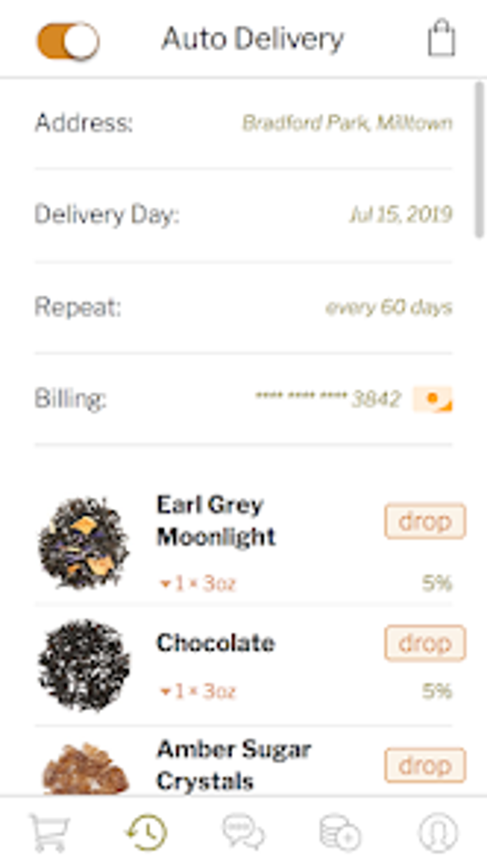This screenshot has height=868, width=487.
Task: Drop Chocolate tea from delivery
Action: 424,643
